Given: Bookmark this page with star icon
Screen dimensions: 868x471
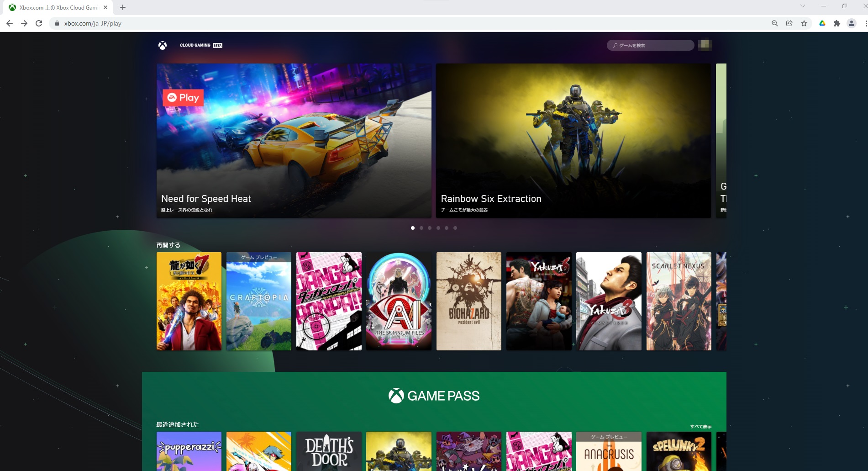Looking at the screenshot, I should tap(804, 23).
